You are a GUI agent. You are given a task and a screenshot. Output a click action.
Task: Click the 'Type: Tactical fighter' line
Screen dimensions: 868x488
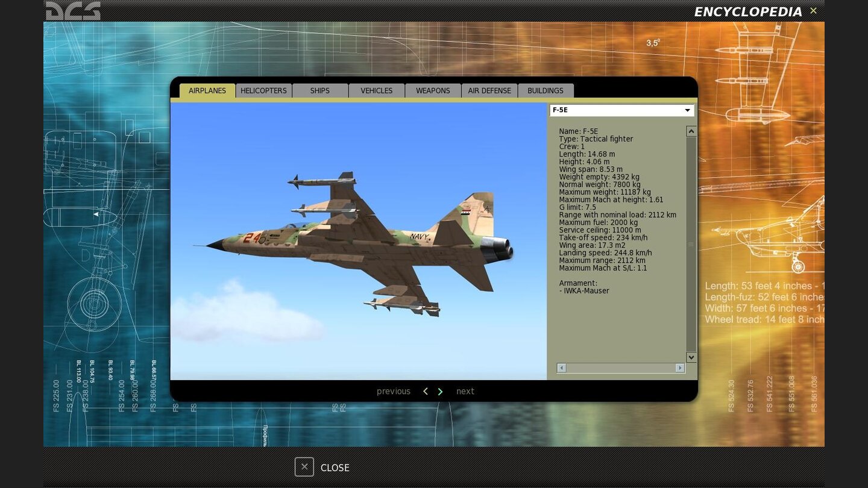pos(596,139)
